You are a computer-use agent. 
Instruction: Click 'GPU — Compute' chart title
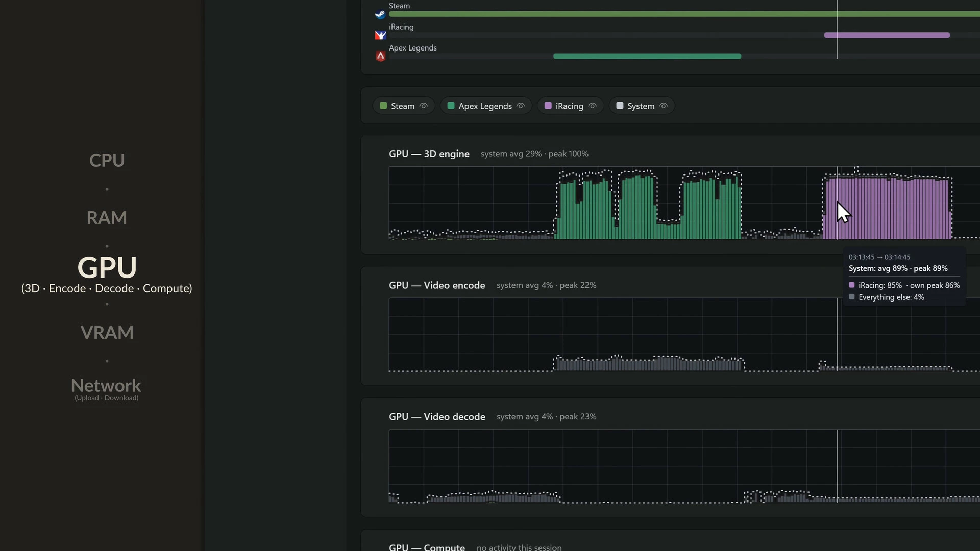[x=427, y=547]
